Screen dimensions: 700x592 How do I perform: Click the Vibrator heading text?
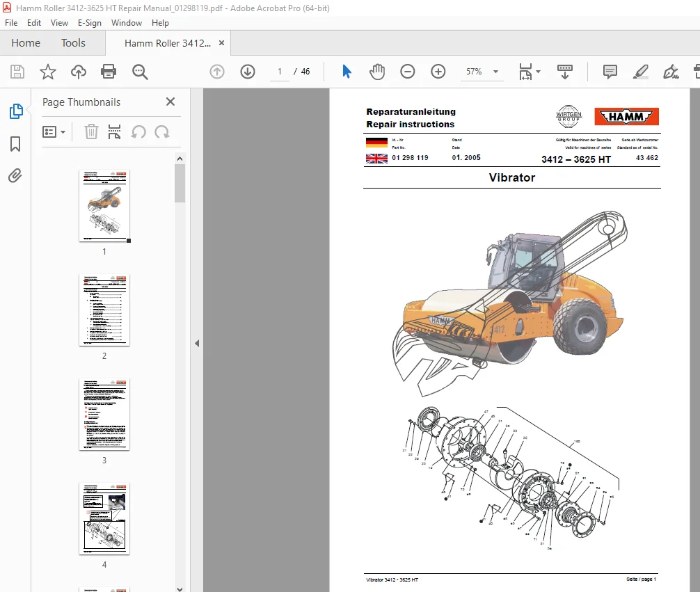(x=511, y=177)
